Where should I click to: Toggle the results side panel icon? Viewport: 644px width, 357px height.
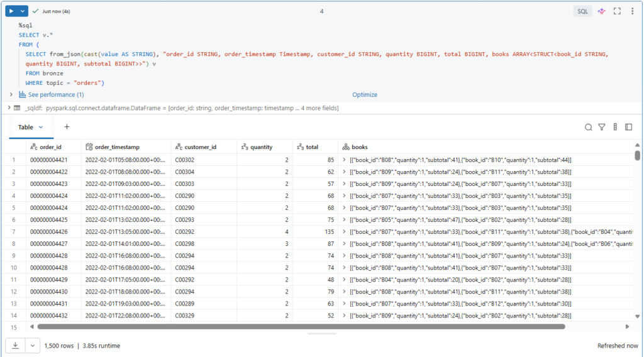coord(628,127)
